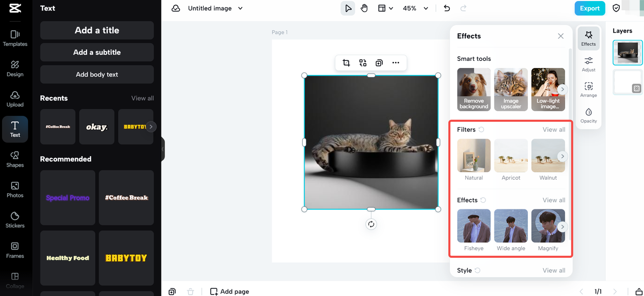
Task: Open the Photos sidebar panel
Action: (15, 189)
